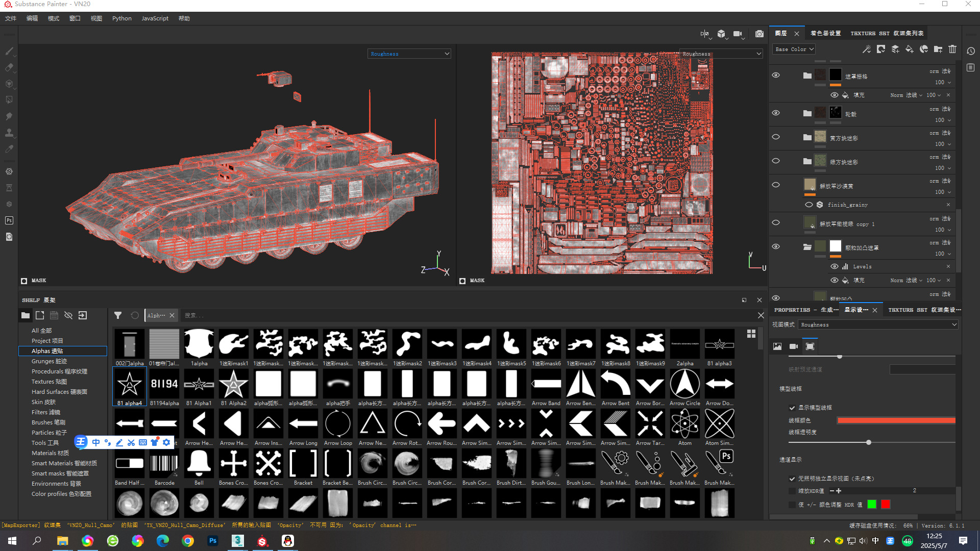Toggle visibility of 黄方块迷彩 layer
The height and width of the screenshot is (551, 980).
[x=776, y=137]
